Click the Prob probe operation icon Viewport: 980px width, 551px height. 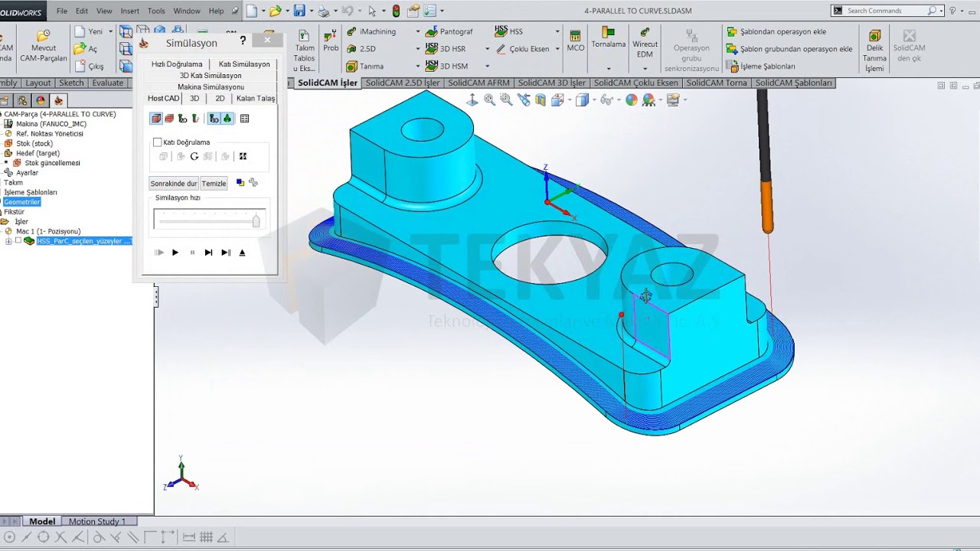coord(331,41)
